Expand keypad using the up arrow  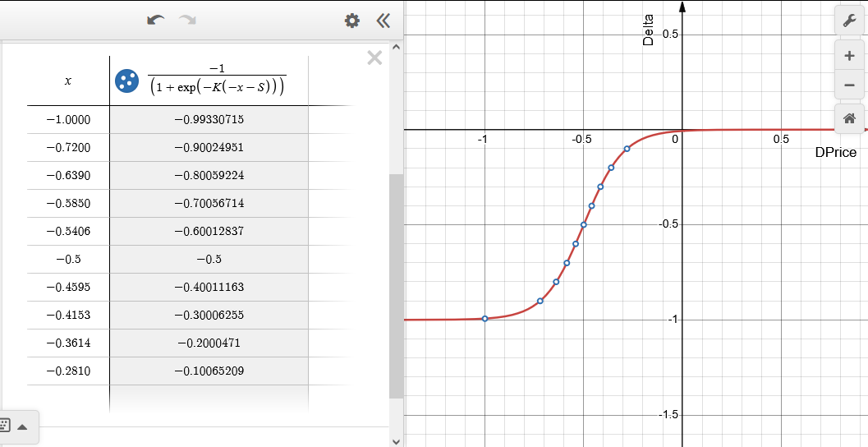23,426
